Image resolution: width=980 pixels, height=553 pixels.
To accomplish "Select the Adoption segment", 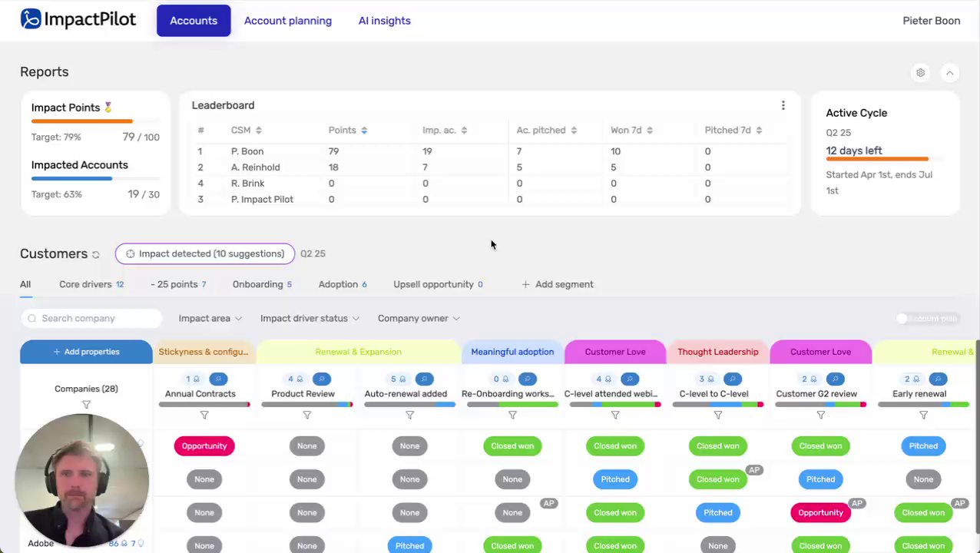I will 343,284.
